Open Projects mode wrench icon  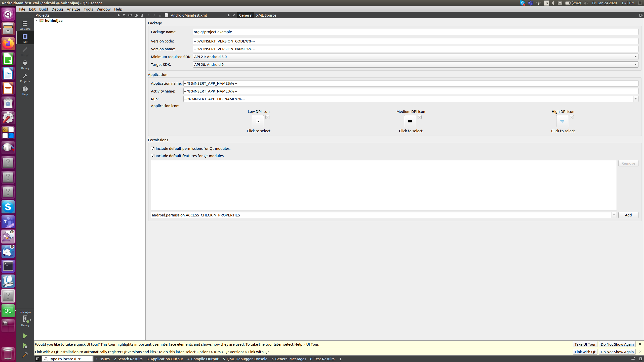point(25,77)
